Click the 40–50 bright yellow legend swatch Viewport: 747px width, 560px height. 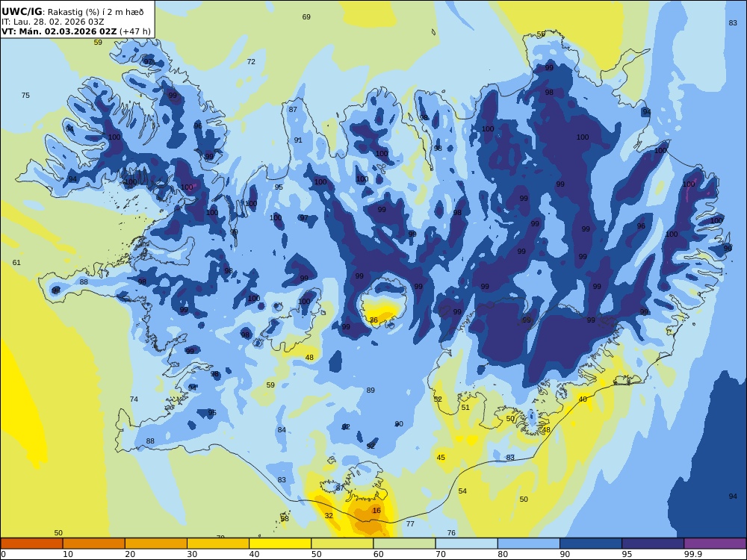[280, 544]
